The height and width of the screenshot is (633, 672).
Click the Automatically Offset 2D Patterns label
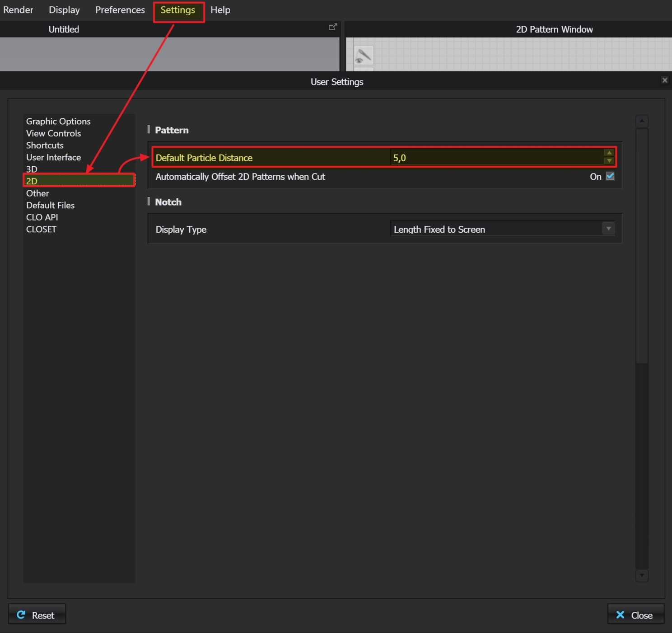[x=240, y=177]
